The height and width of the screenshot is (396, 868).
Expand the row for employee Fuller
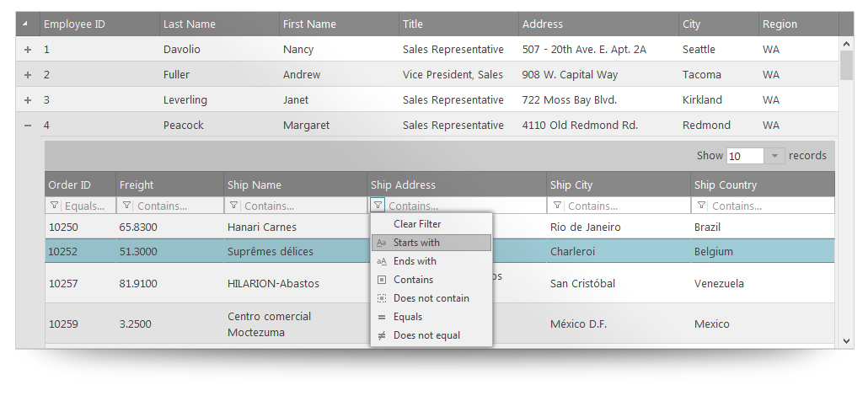[x=28, y=75]
